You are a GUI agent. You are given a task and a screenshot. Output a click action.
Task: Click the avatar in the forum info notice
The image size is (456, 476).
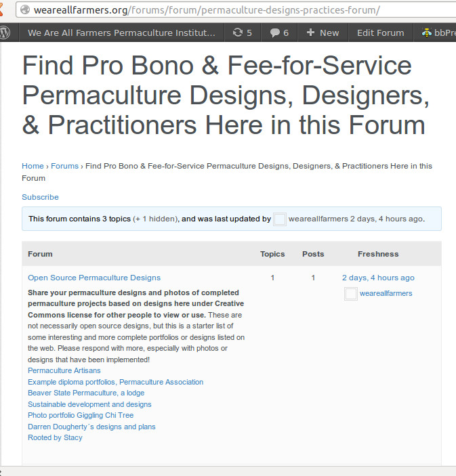coord(279,219)
